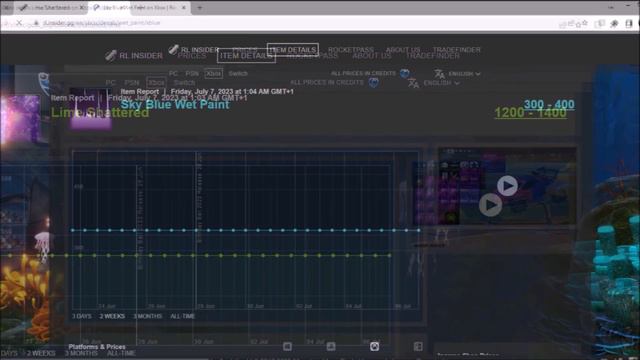Click the rl.insider.gg URL in the address bar
The image size is (640, 360).
pyautogui.click(x=102, y=23)
